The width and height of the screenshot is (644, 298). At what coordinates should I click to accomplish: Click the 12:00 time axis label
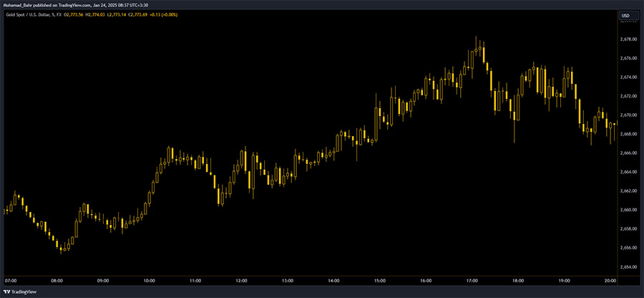[x=241, y=280]
